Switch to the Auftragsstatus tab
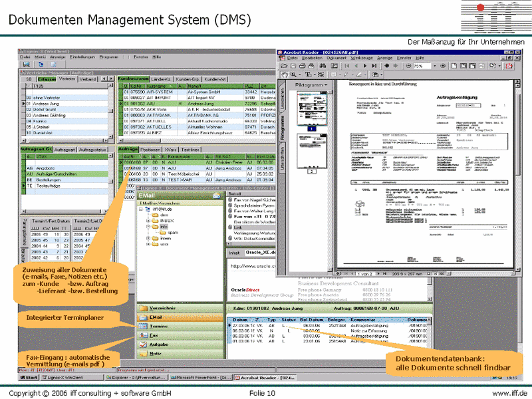This screenshot has width=532, height=399. coord(92,150)
